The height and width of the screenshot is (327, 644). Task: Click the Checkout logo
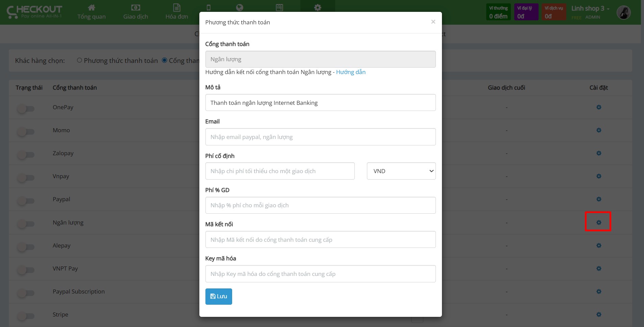34,12
